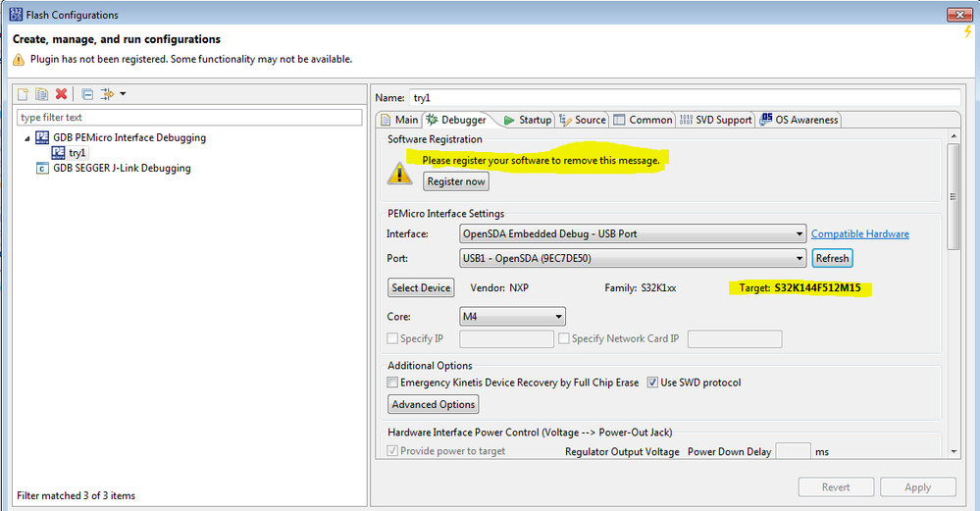980x511 pixels.
Task: Click the Apply button
Action: (918, 487)
